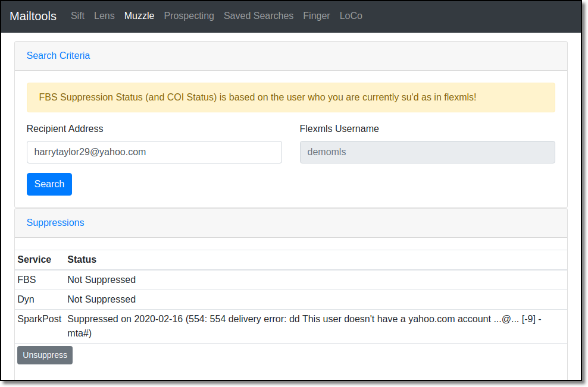Go to the Sift menu item

[x=77, y=15]
